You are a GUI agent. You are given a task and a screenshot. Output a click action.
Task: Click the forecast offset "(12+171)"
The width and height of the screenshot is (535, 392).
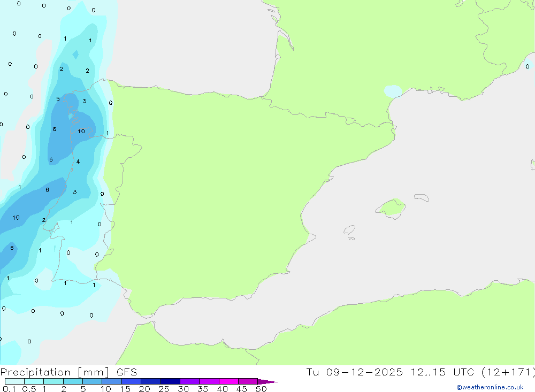pos(508,372)
